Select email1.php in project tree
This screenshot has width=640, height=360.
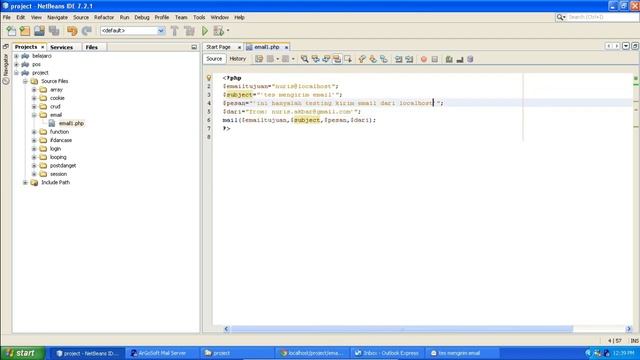[x=71, y=123]
